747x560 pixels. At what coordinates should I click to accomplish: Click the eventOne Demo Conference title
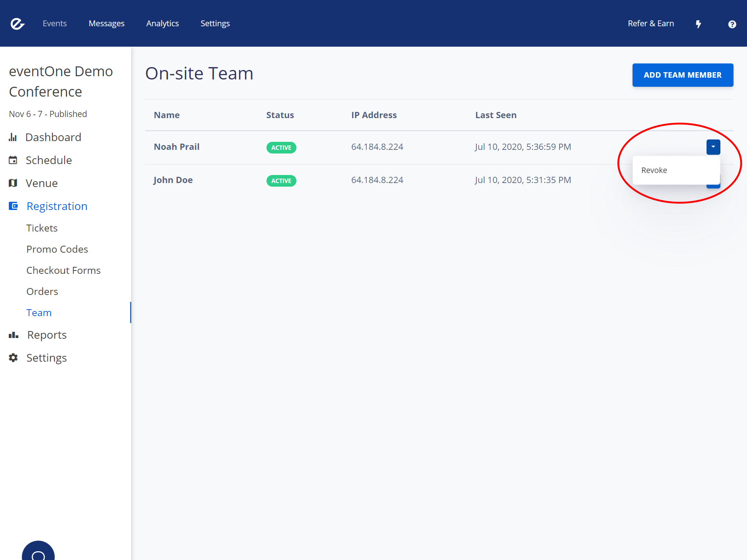[61, 82]
